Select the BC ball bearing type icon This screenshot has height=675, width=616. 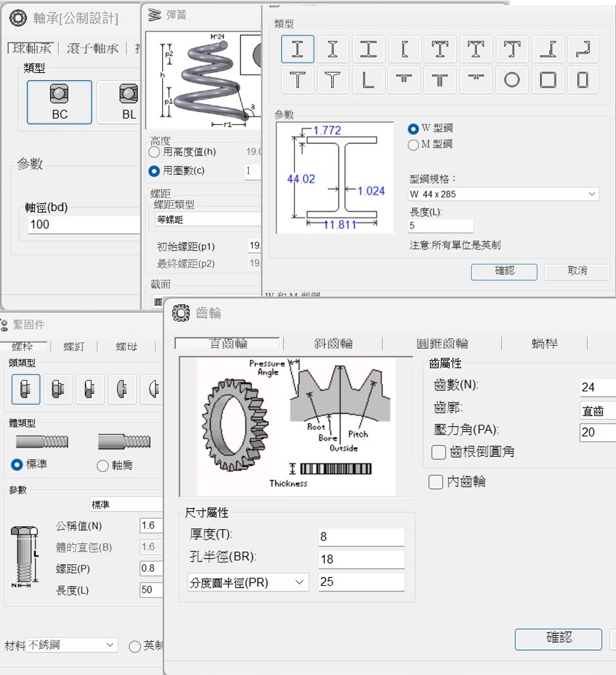[60, 102]
